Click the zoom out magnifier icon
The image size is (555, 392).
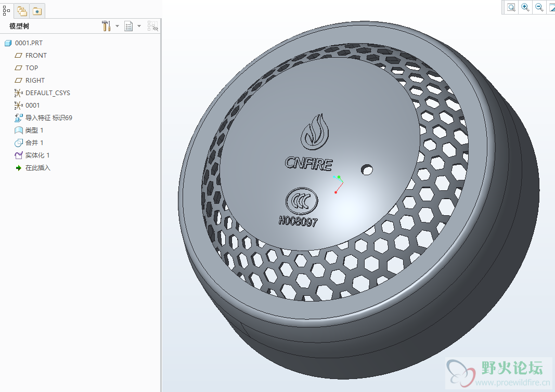(539, 7)
